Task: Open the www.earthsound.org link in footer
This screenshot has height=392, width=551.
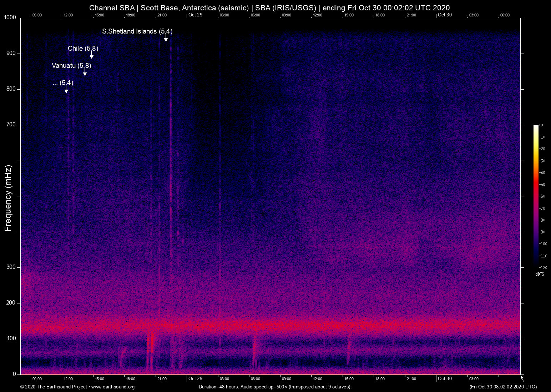Action: click(113, 387)
